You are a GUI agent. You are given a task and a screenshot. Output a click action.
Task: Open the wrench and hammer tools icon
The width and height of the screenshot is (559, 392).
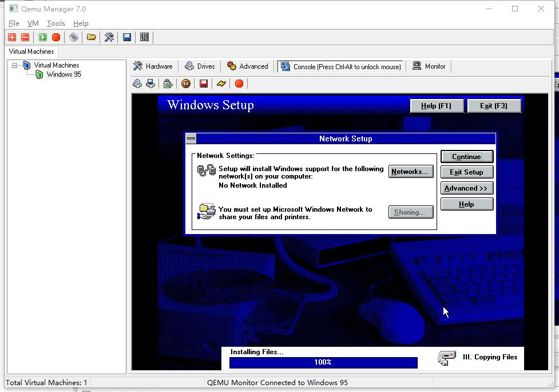(x=109, y=37)
